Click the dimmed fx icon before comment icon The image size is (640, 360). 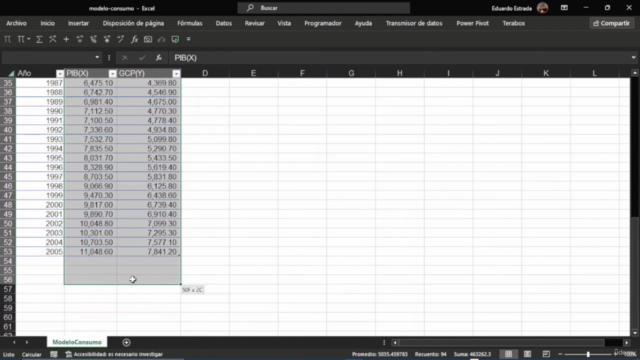coord(162,39)
